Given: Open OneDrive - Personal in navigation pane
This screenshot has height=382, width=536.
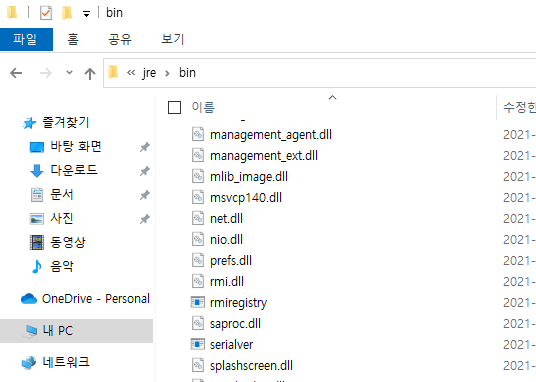Looking at the screenshot, I should [96, 299].
